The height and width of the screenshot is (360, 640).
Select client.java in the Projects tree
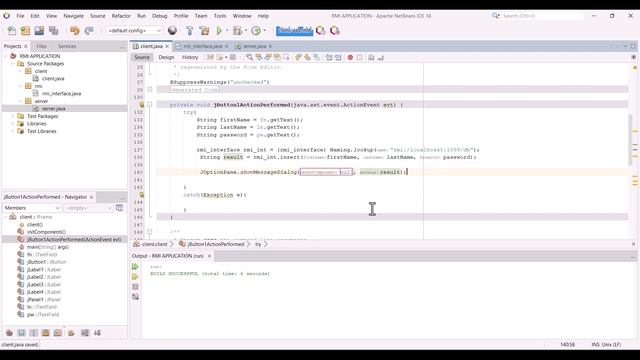(x=53, y=79)
